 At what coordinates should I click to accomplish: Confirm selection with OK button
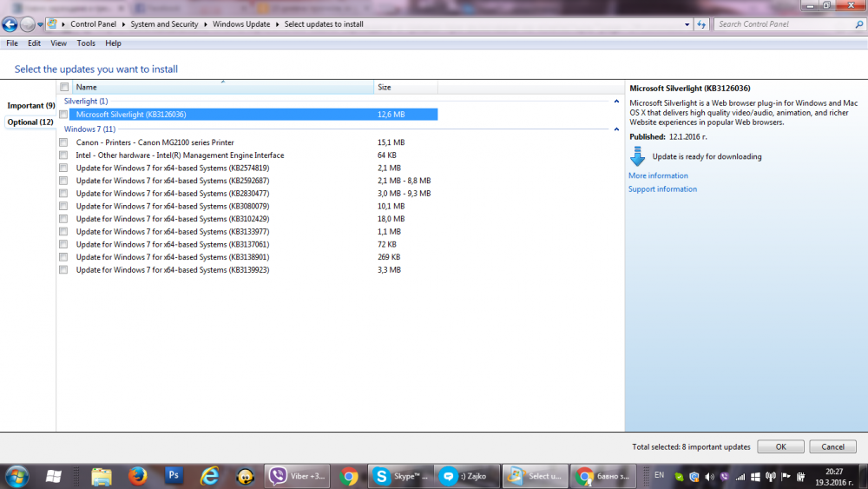pyautogui.click(x=780, y=447)
